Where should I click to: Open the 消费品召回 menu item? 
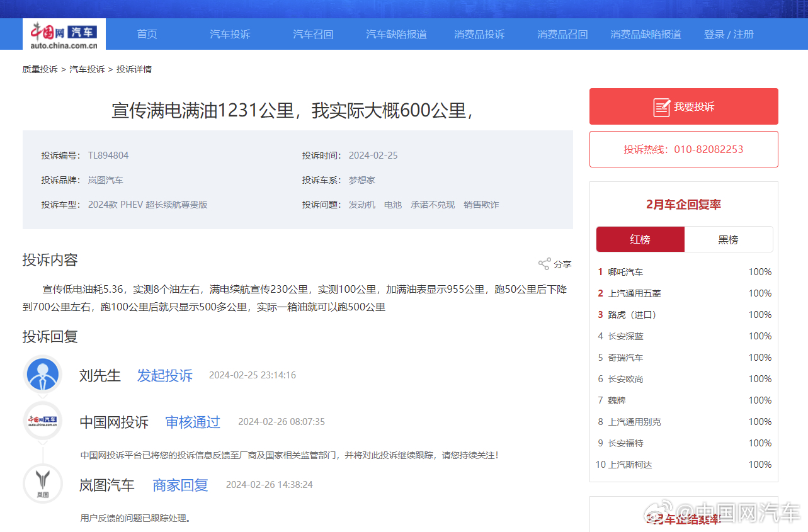562,34
